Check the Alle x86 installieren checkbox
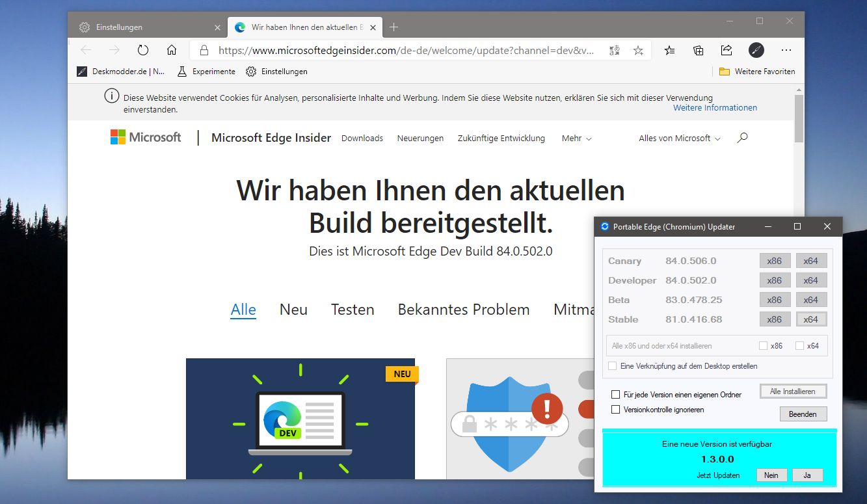The height and width of the screenshot is (504, 867). pyautogui.click(x=763, y=346)
